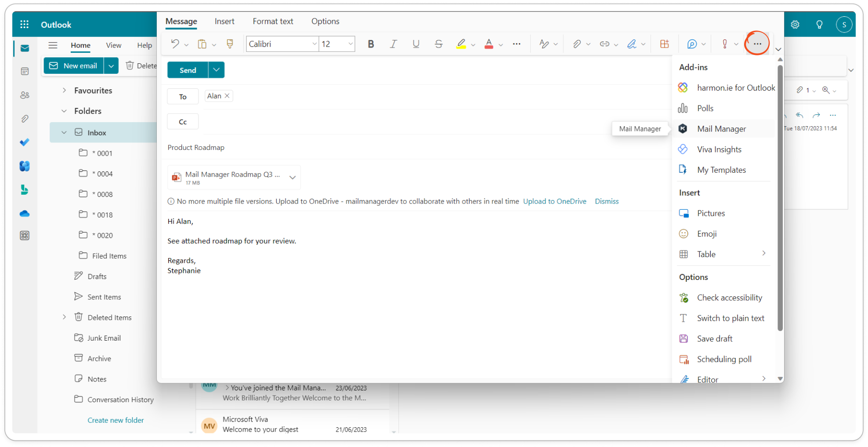Screen dimensions: 868x447
Task: Click the Send button
Action: click(188, 70)
